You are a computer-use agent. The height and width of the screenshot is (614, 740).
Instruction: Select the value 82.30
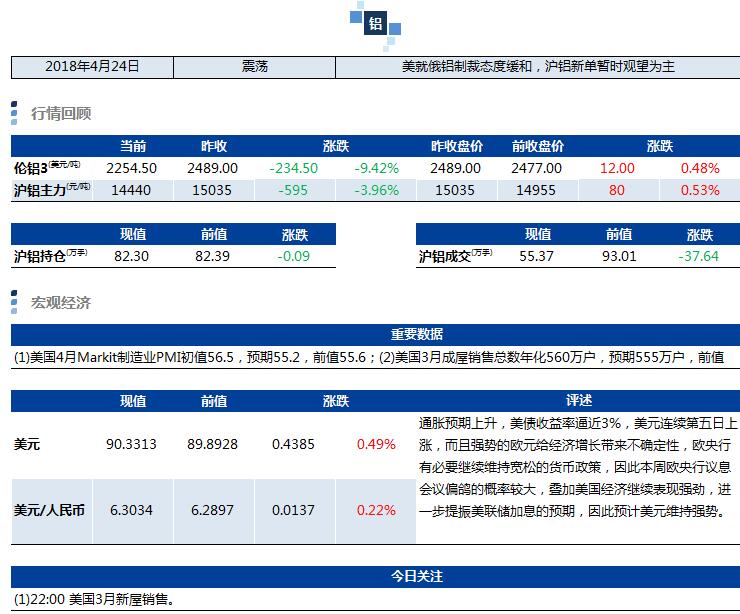coord(131,256)
